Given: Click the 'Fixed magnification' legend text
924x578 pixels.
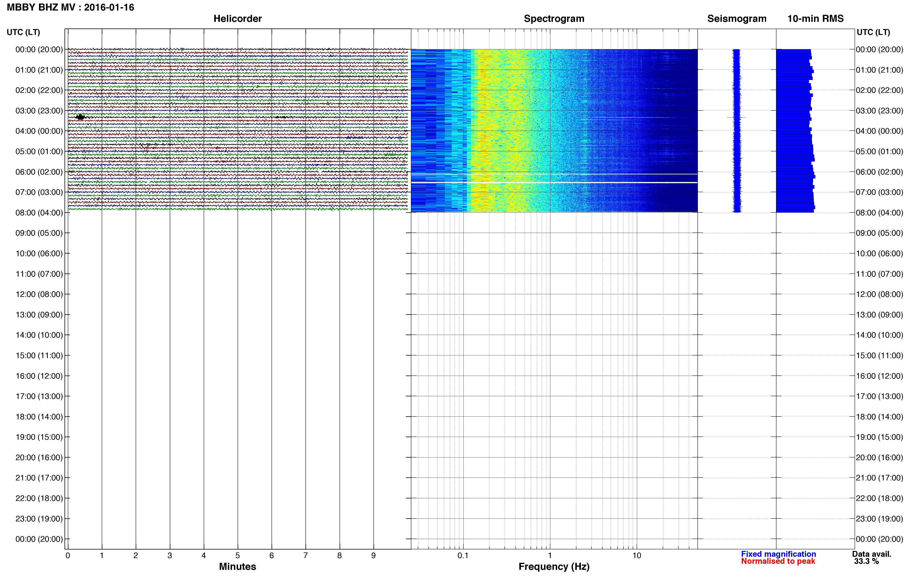Looking at the screenshot, I should tap(778, 554).
